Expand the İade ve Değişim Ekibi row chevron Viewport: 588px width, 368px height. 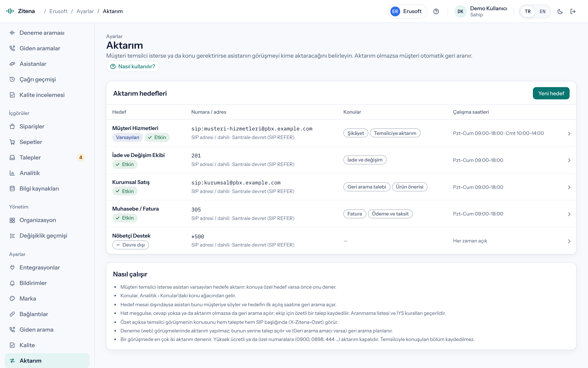569,160
